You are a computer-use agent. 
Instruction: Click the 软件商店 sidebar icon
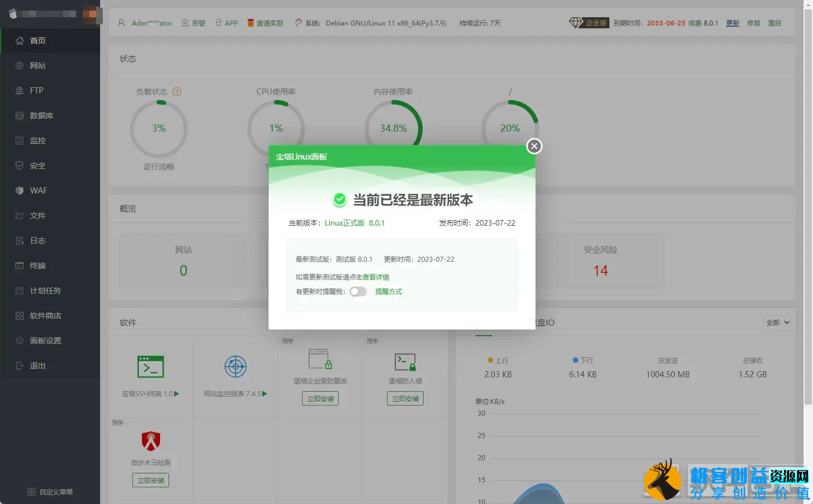click(39, 315)
